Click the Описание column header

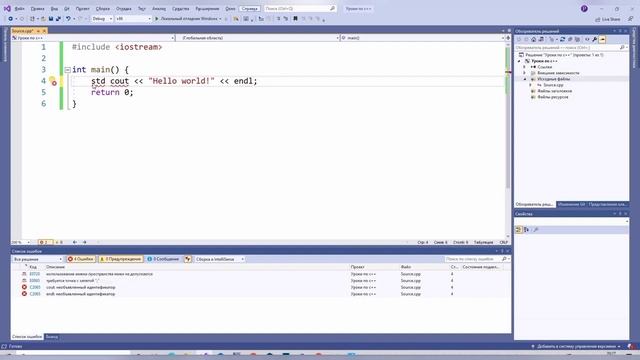pos(56,267)
